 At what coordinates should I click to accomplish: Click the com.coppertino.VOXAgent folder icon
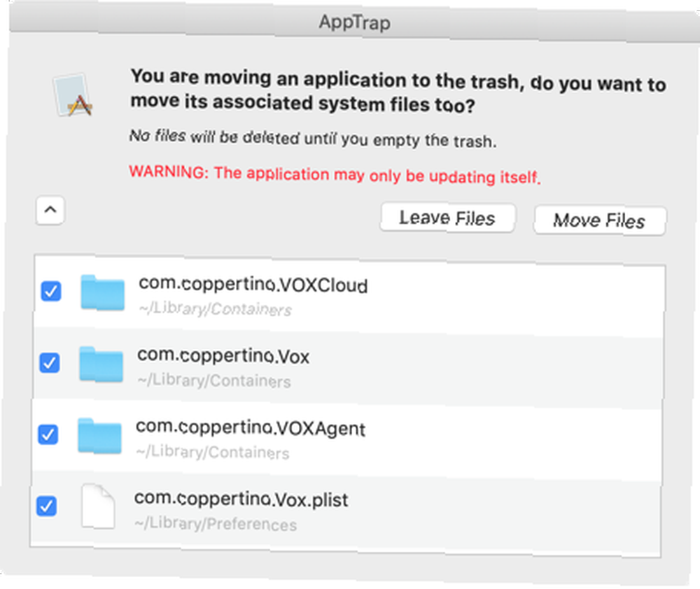pos(99,436)
